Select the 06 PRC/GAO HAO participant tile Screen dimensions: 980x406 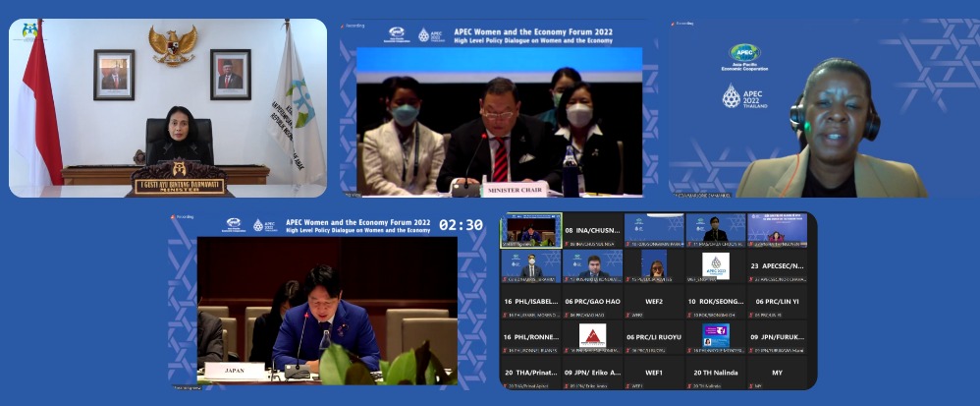(592, 302)
